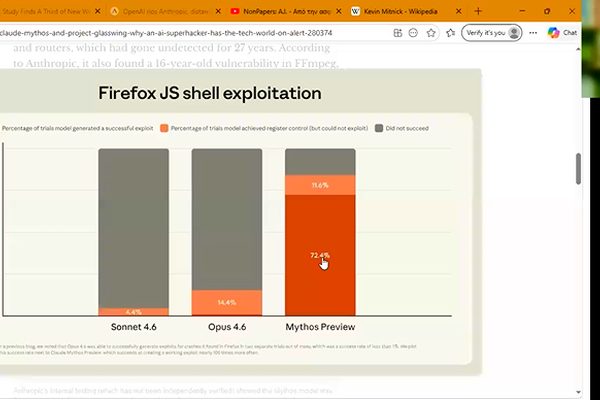Close the Kevin Mitnick Wikipedia tab
This screenshot has height=400, width=600.
pyautogui.click(x=458, y=11)
